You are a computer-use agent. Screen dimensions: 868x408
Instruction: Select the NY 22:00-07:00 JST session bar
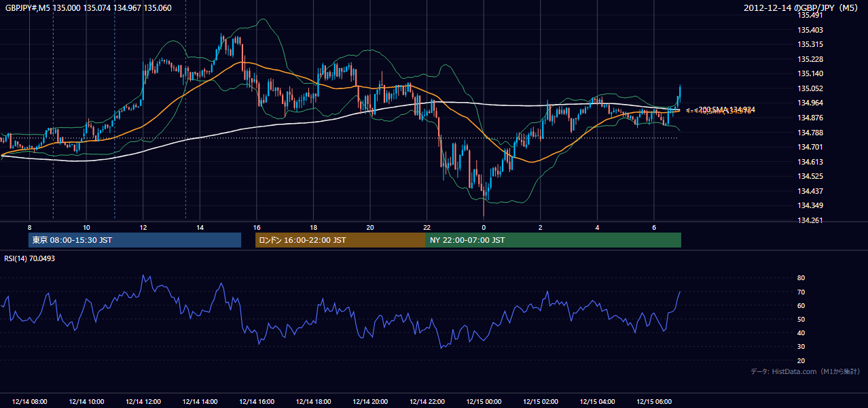[554, 240]
